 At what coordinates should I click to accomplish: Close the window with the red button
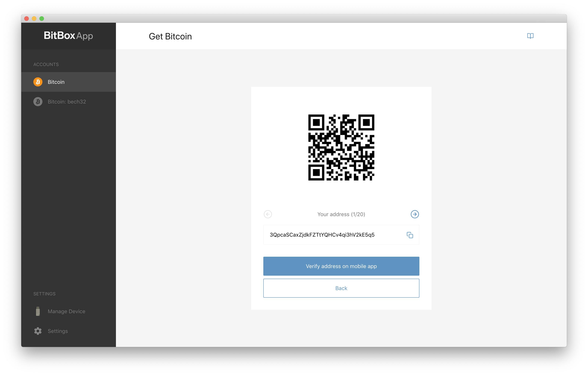(x=27, y=19)
